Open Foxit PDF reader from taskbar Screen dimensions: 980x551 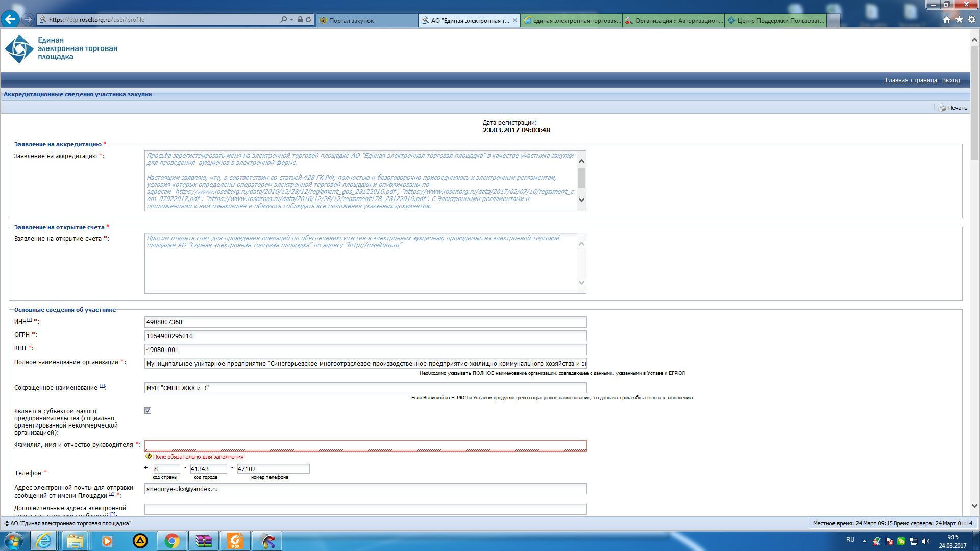click(235, 541)
